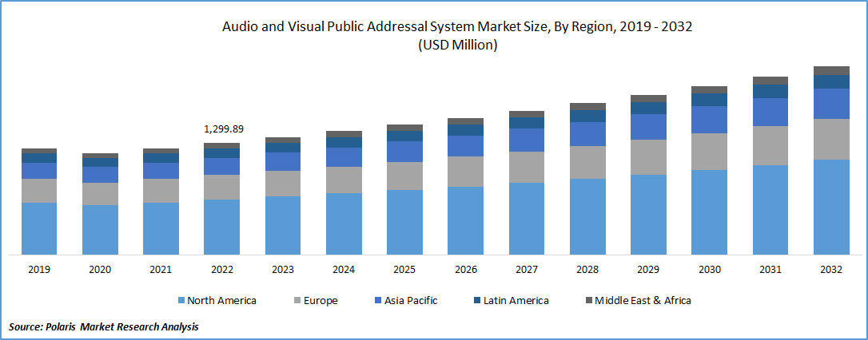The image size is (868, 340).
Task: Select Asia Pacific segment of the 2028 bar
Action: coord(587,134)
